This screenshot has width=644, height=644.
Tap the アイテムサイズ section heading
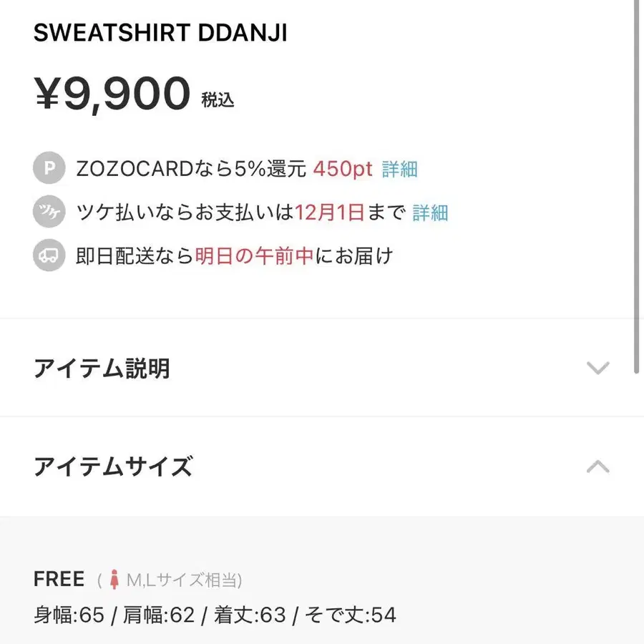click(113, 467)
